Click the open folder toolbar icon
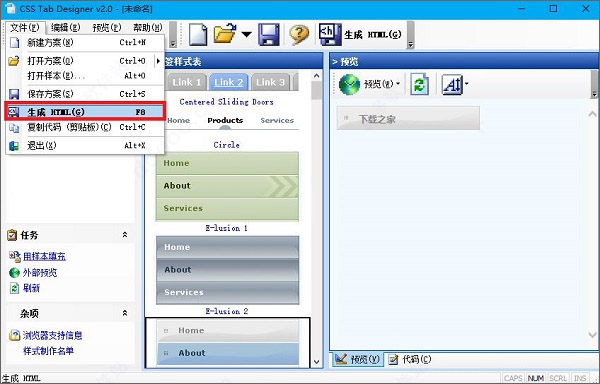The width and height of the screenshot is (600, 384). [225, 34]
